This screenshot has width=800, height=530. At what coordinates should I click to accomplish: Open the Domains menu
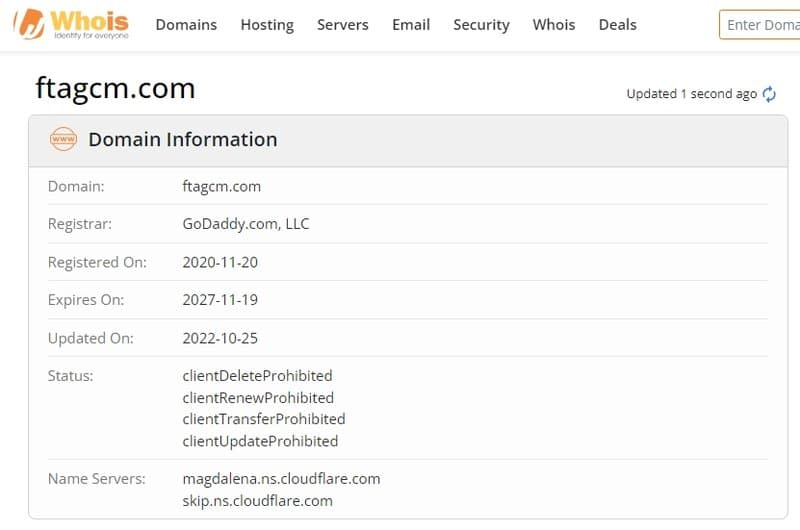point(186,25)
